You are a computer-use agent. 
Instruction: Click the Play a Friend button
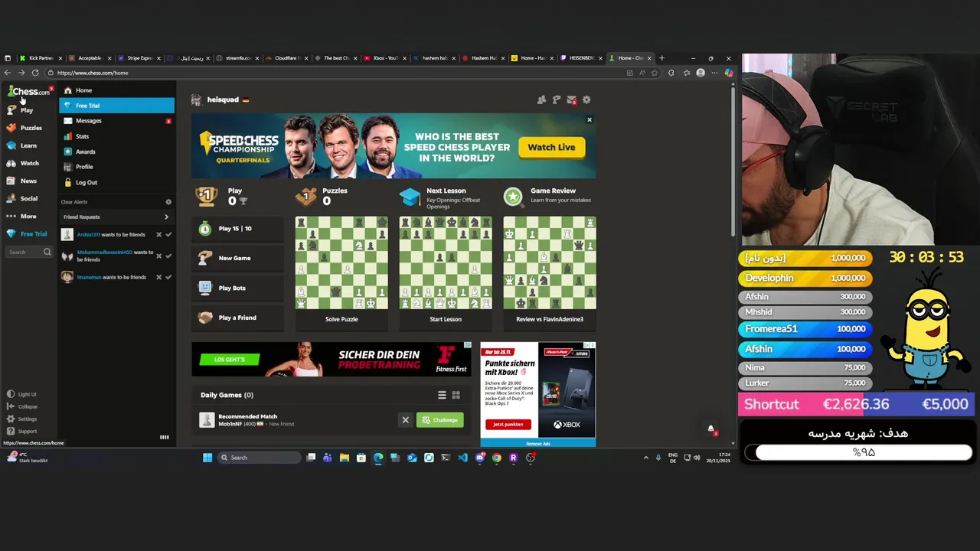pyautogui.click(x=237, y=318)
